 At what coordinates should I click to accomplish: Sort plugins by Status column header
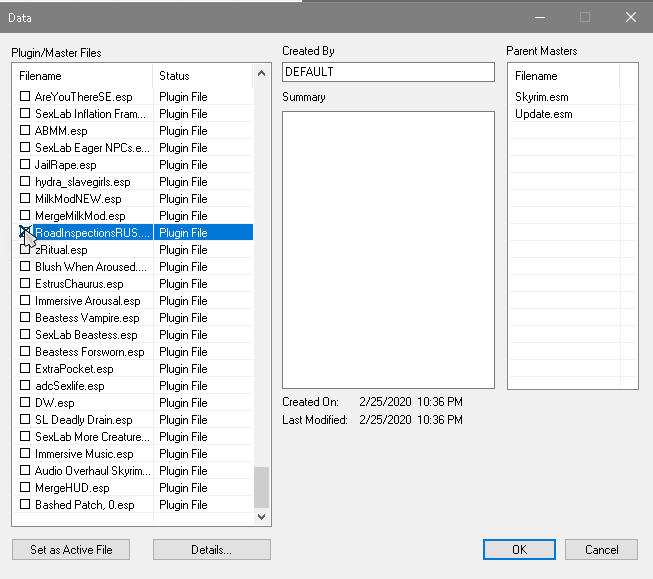click(200, 76)
